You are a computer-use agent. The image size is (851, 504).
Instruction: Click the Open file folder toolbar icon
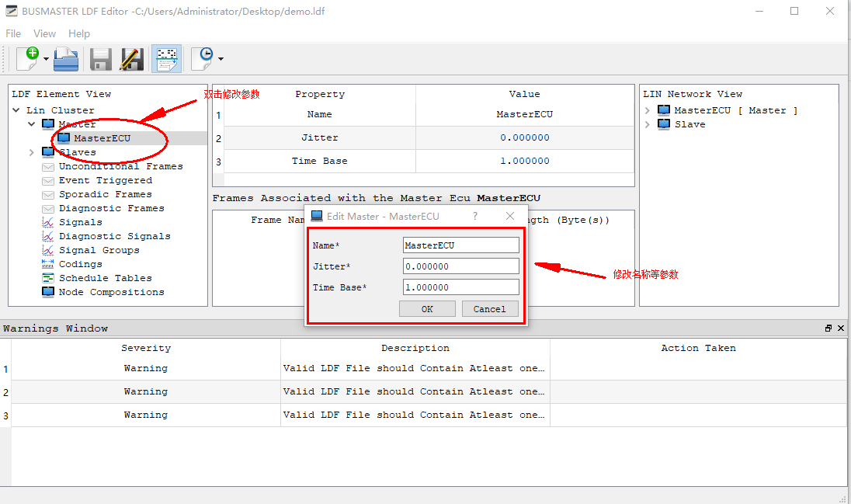[66, 59]
